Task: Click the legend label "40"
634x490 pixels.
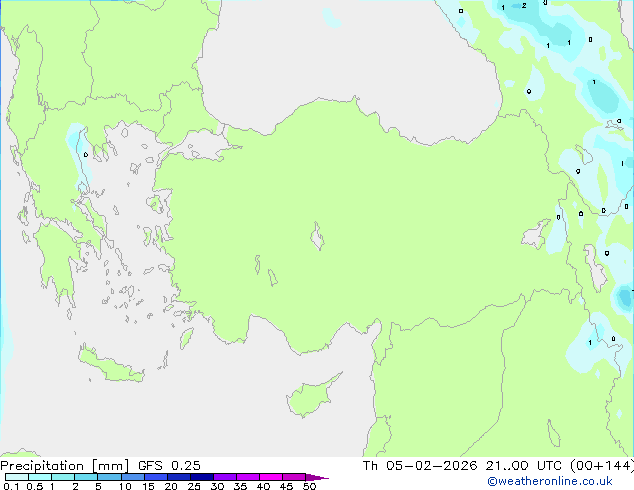Action: [263, 486]
